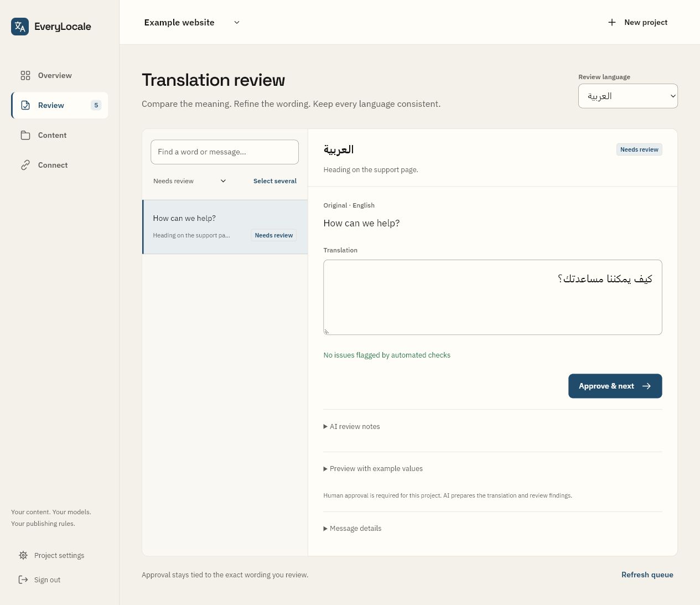Screen dimensions: 700x605
Task: Click the arrow icon on Approve & next
Action: tap(646, 386)
